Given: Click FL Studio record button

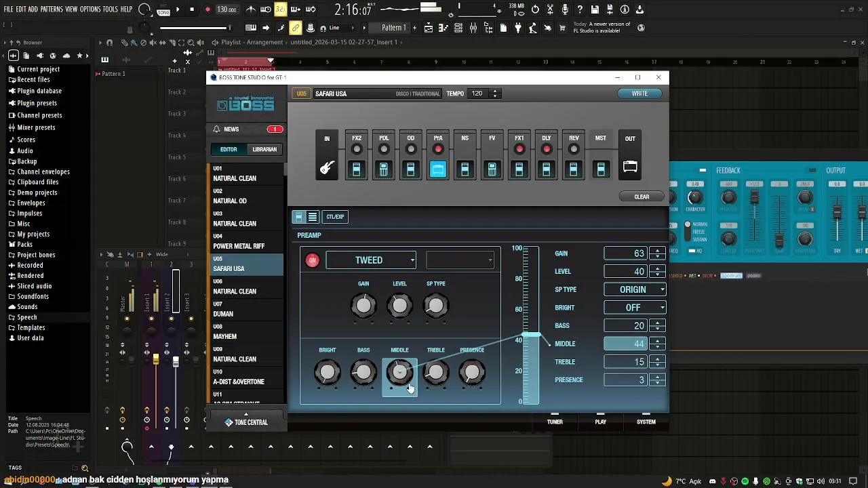Looking at the screenshot, I should coord(208,9).
